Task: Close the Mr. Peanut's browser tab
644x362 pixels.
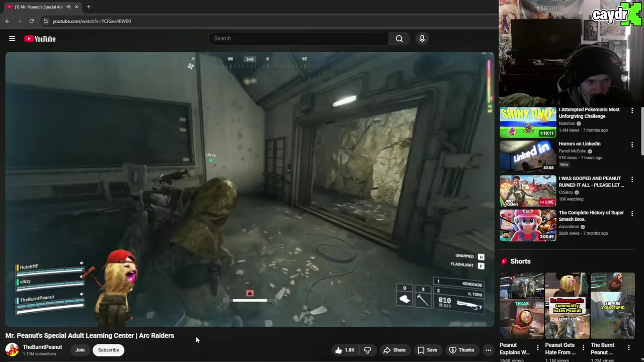Action: (76, 7)
